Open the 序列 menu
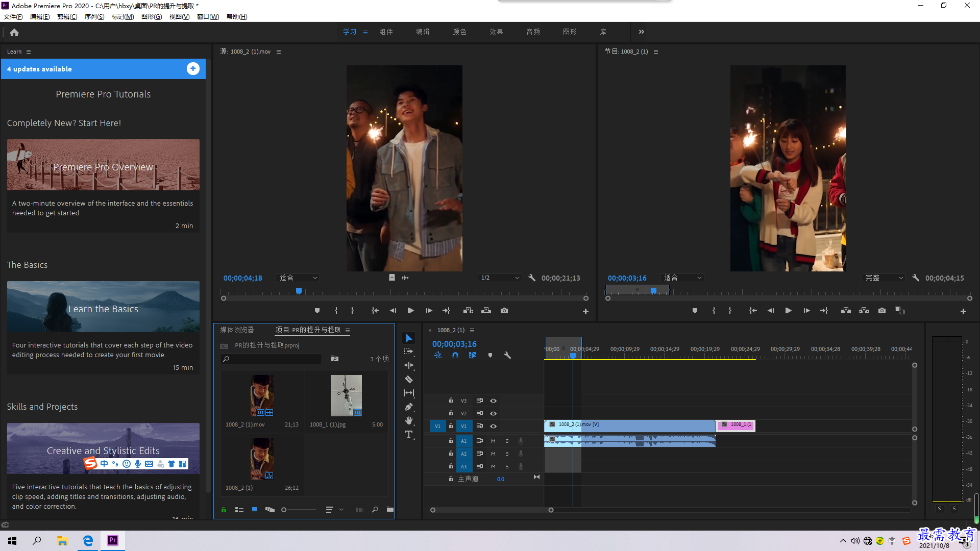Image resolution: width=980 pixels, height=551 pixels. pos(94,17)
